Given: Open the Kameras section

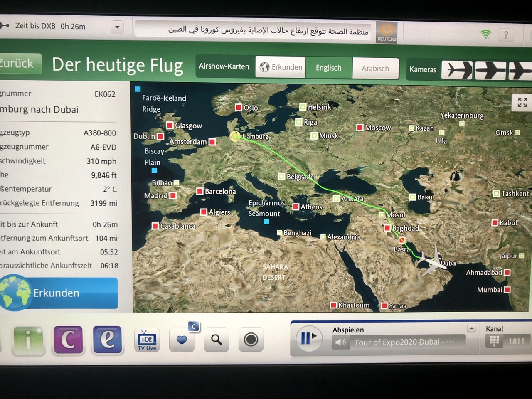Looking at the screenshot, I should pos(423,69).
